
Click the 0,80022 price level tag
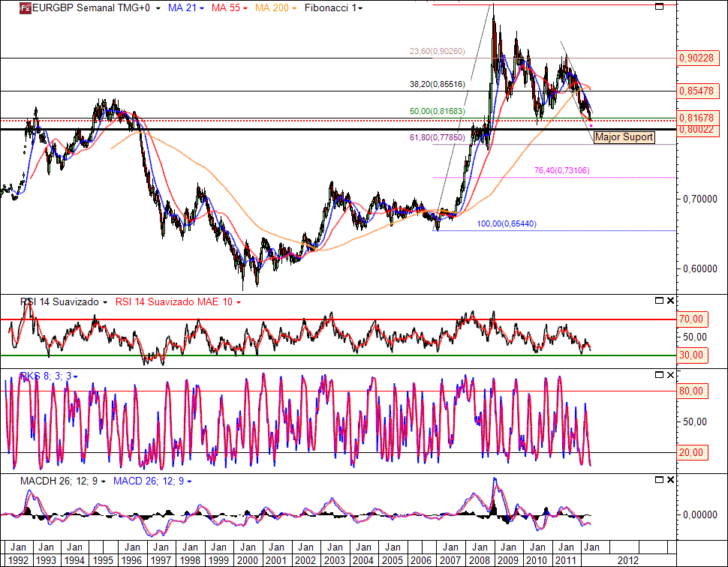698,130
